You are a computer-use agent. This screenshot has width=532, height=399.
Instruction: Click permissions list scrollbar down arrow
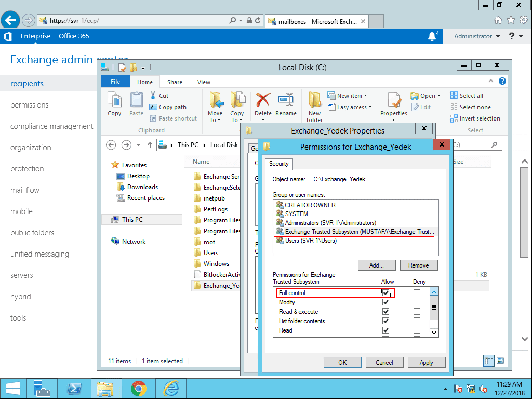[434, 332]
